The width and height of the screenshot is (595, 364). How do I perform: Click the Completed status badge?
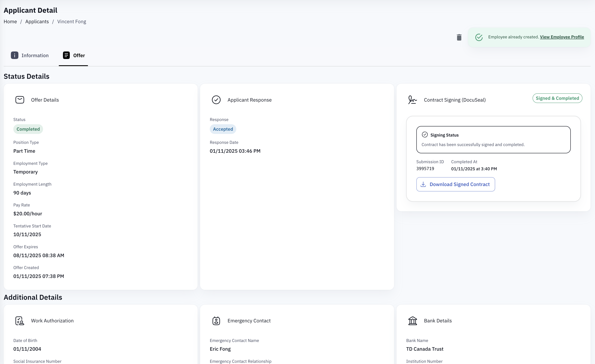pyautogui.click(x=28, y=129)
